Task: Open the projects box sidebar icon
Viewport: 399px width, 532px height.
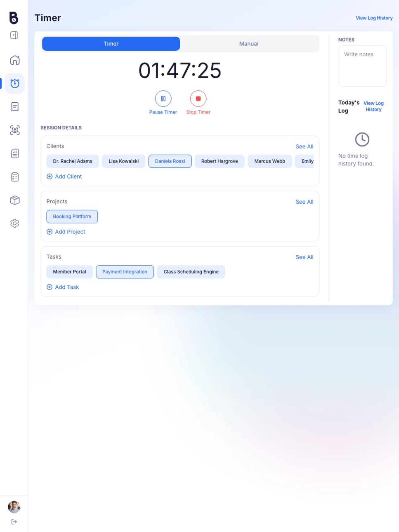Action: 15,200
